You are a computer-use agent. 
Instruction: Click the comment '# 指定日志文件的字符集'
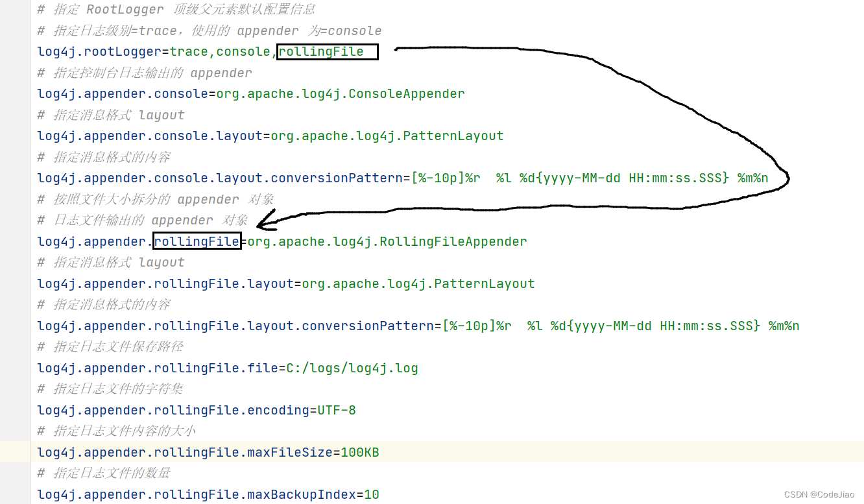click(x=110, y=389)
